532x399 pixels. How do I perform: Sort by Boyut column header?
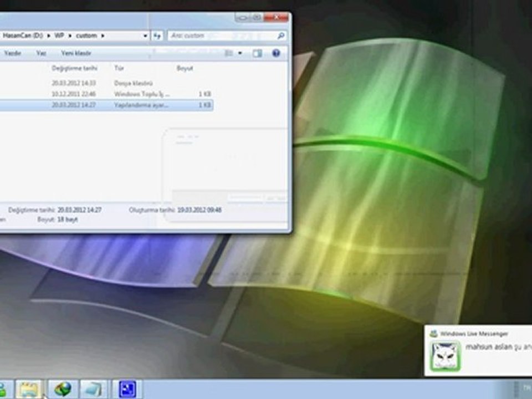[x=185, y=68]
